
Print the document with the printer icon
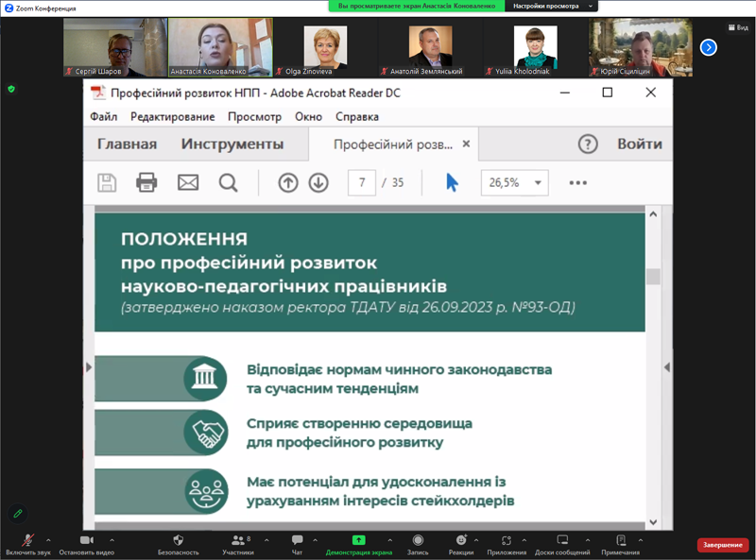click(146, 183)
